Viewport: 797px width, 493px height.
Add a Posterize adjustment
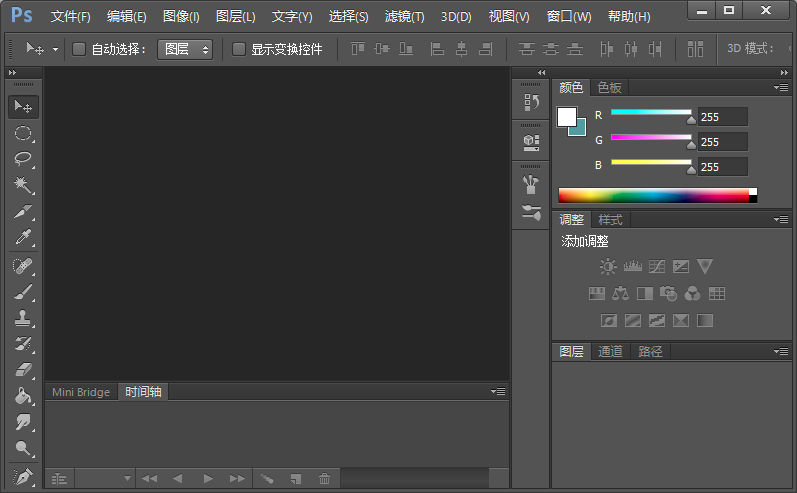point(632,321)
